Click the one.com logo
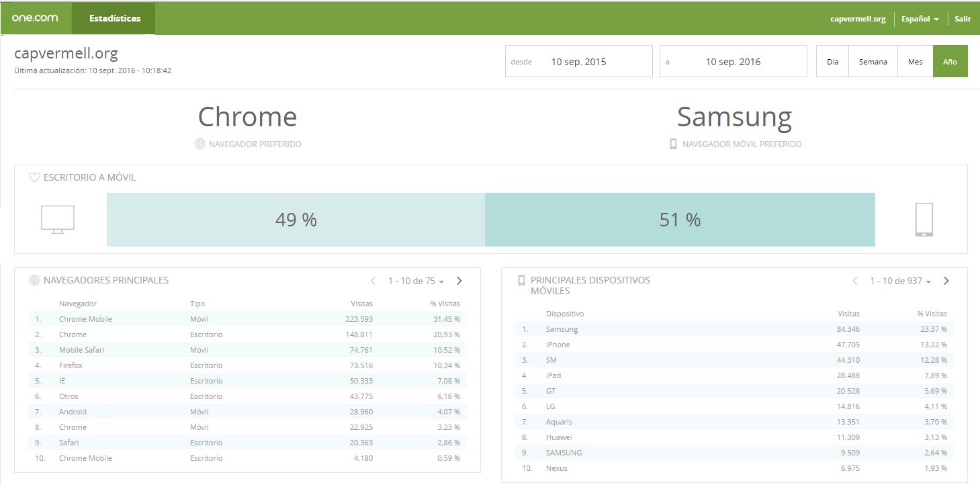980x489 pixels. (35, 18)
